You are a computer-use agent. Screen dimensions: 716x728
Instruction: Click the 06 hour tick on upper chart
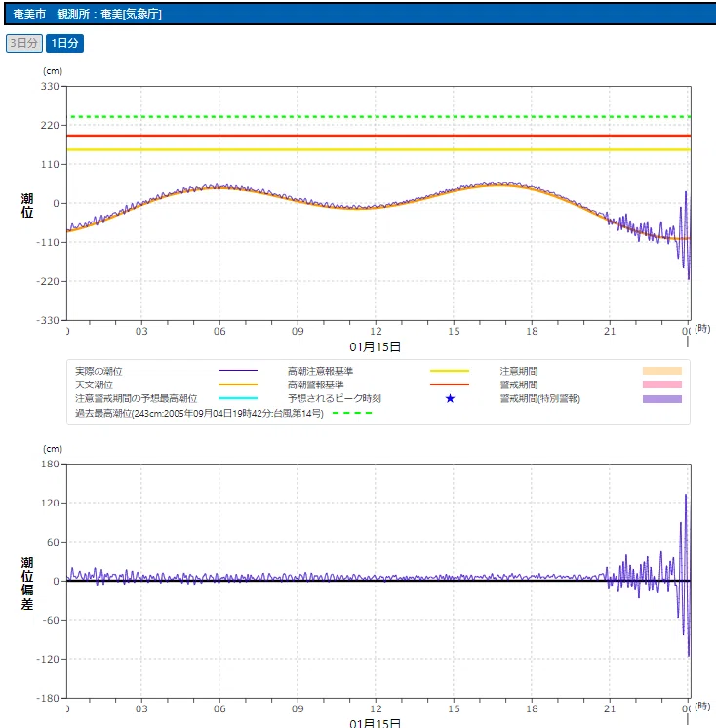pos(219,331)
